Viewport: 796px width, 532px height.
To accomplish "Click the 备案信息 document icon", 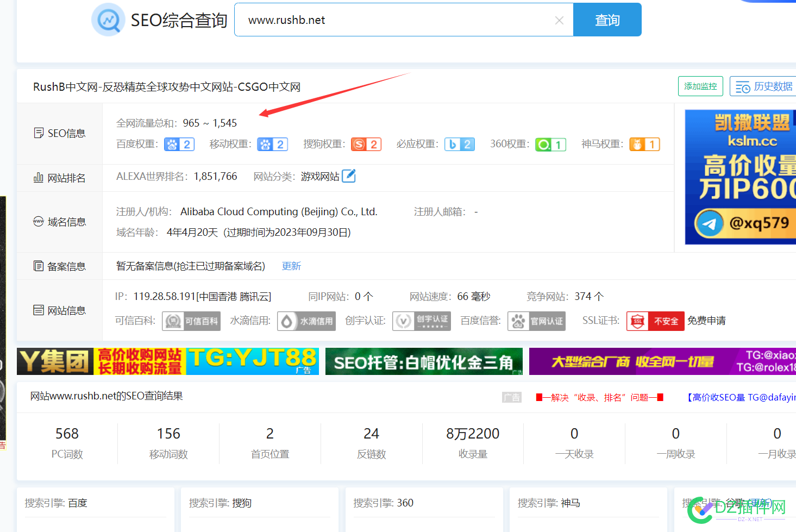I will coord(39,266).
